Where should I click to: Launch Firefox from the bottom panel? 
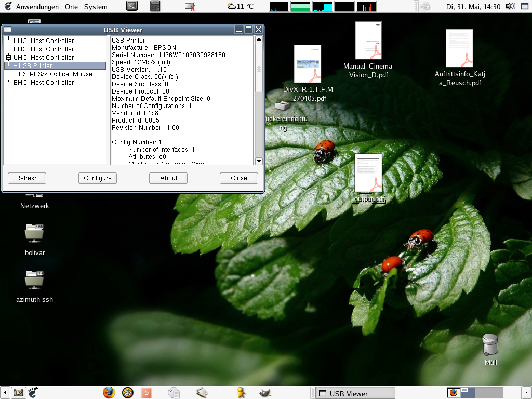[x=109, y=392]
